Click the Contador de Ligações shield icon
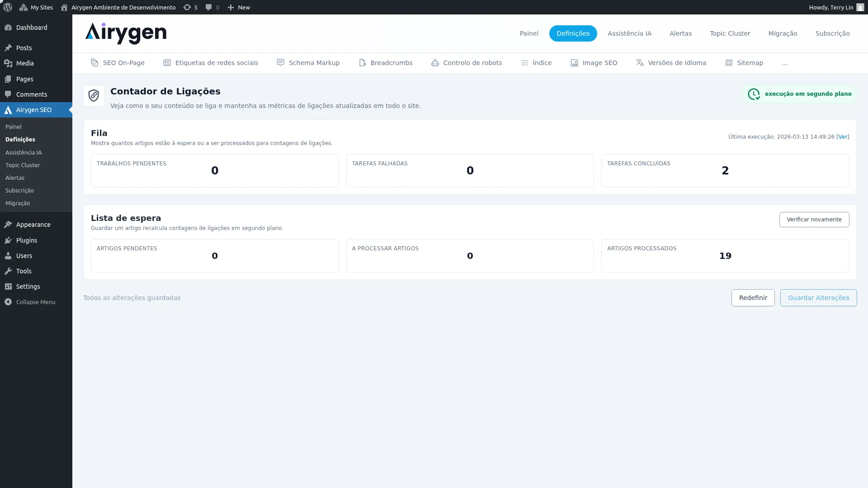The width and height of the screenshot is (868, 488). [94, 96]
